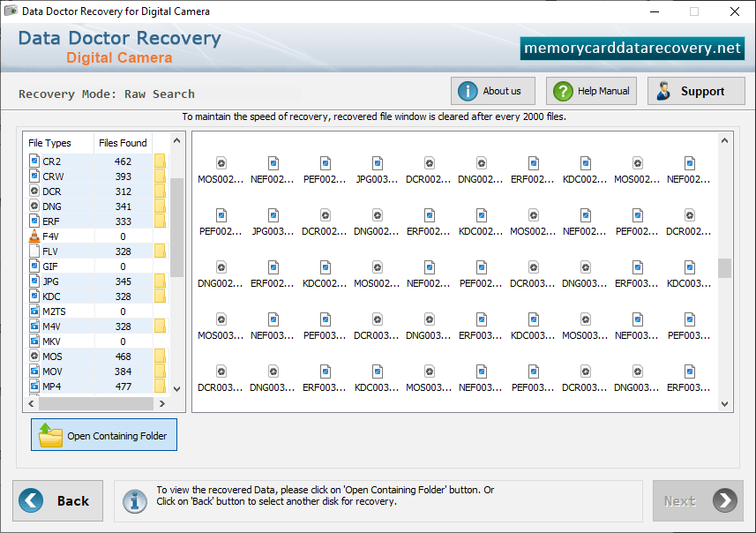The height and width of the screenshot is (533, 756).
Task: Select the KDC row label
Action: 51,297
